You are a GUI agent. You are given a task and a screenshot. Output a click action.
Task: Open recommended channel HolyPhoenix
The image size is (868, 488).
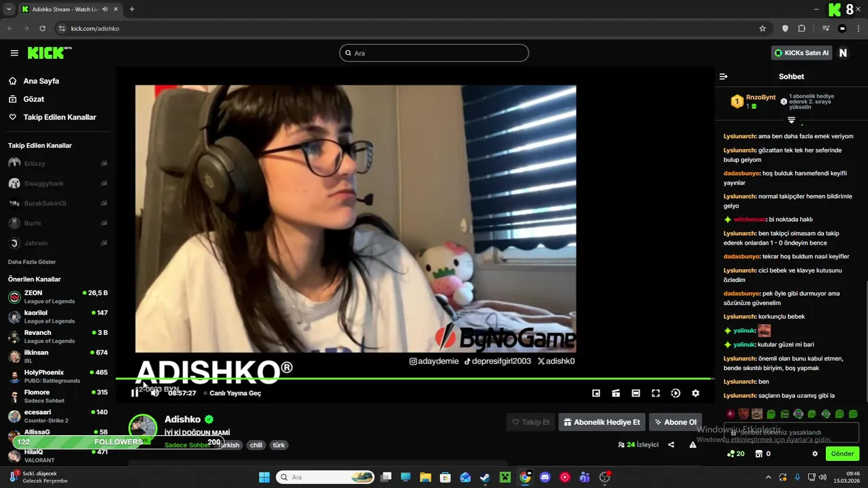coord(58,376)
